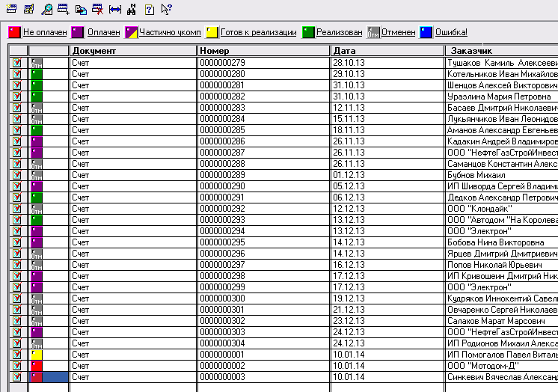
Task: Click the Частично укомп legend link
Action: tap(170, 32)
